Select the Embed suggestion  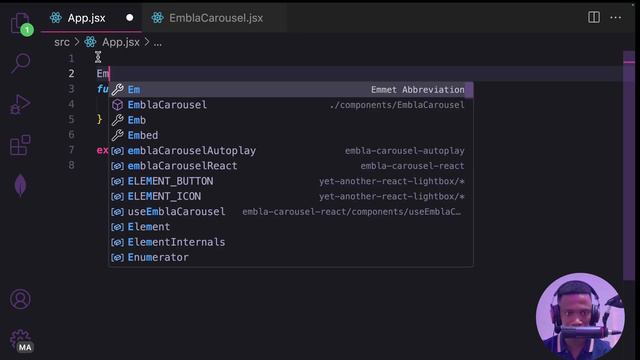point(291,135)
